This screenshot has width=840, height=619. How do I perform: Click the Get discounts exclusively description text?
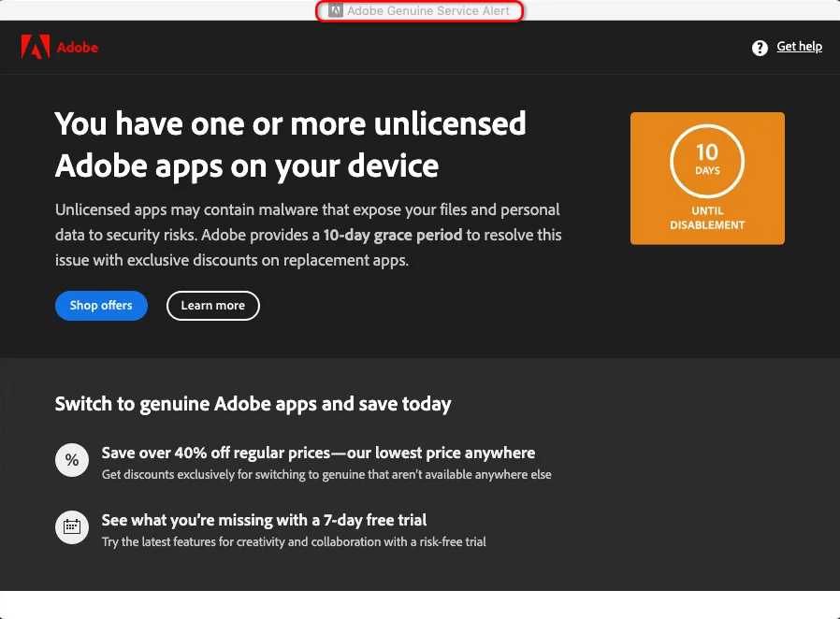coord(326,475)
